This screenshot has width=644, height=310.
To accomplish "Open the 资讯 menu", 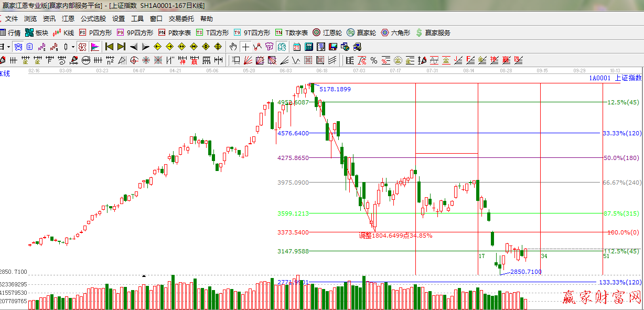I will point(49,19).
